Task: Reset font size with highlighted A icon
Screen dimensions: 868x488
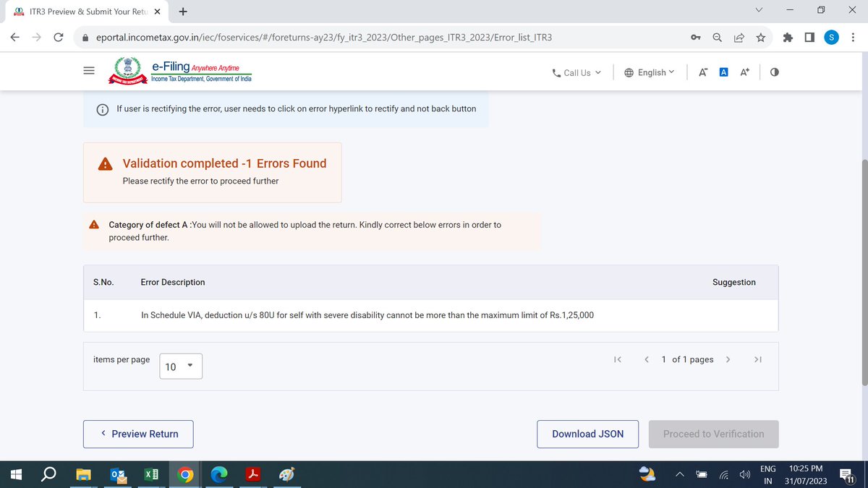Action: pos(723,72)
